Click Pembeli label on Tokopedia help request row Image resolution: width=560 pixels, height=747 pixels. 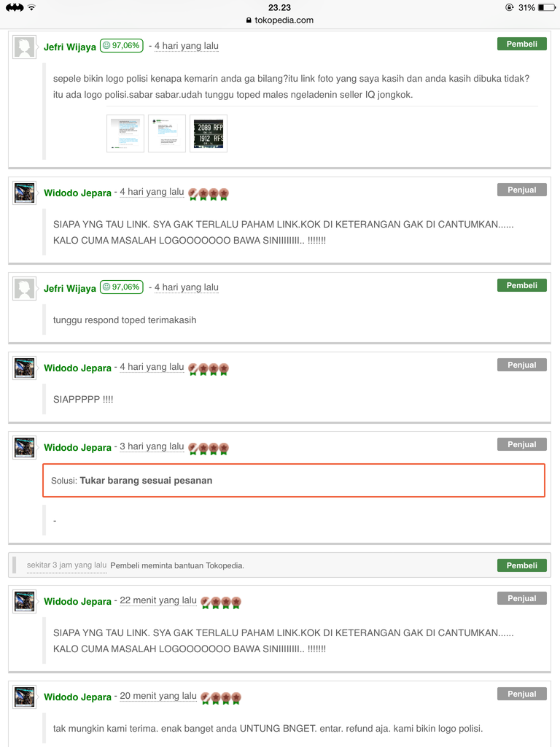[x=522, y=565]
